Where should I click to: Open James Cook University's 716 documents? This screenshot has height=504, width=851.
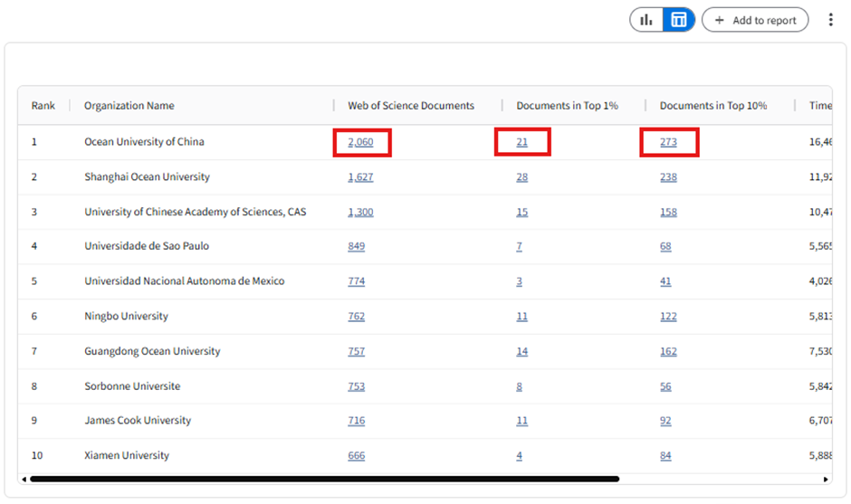[x=356, y=421]
